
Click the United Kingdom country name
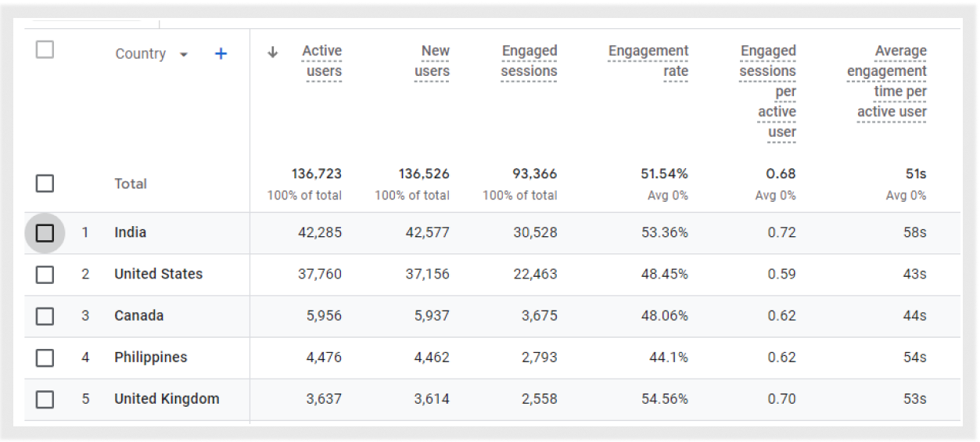[167, 398]
